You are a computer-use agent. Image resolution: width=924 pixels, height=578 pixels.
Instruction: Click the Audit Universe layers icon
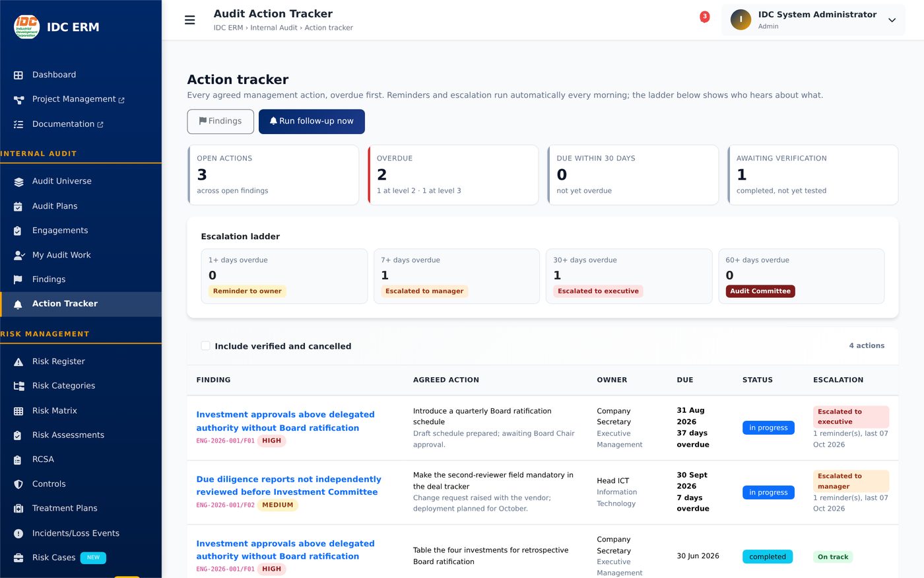point(18,182)
